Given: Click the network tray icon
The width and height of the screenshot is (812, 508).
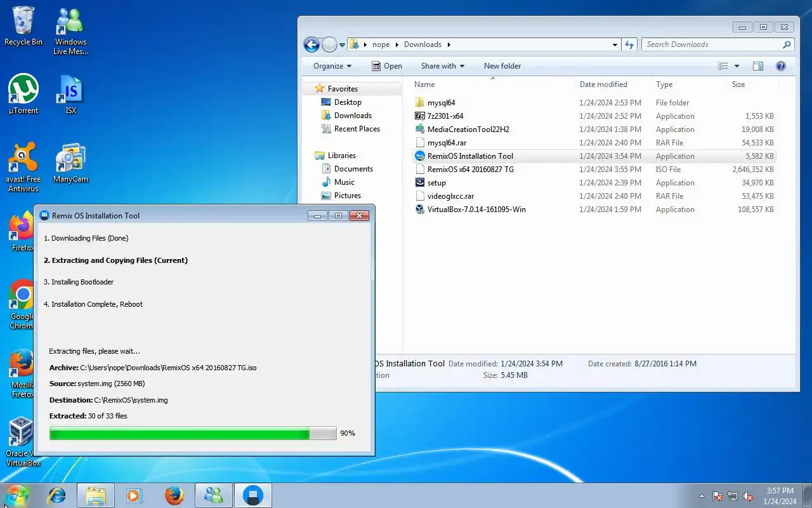Looking at the screenshot, I should click(733, 496).
